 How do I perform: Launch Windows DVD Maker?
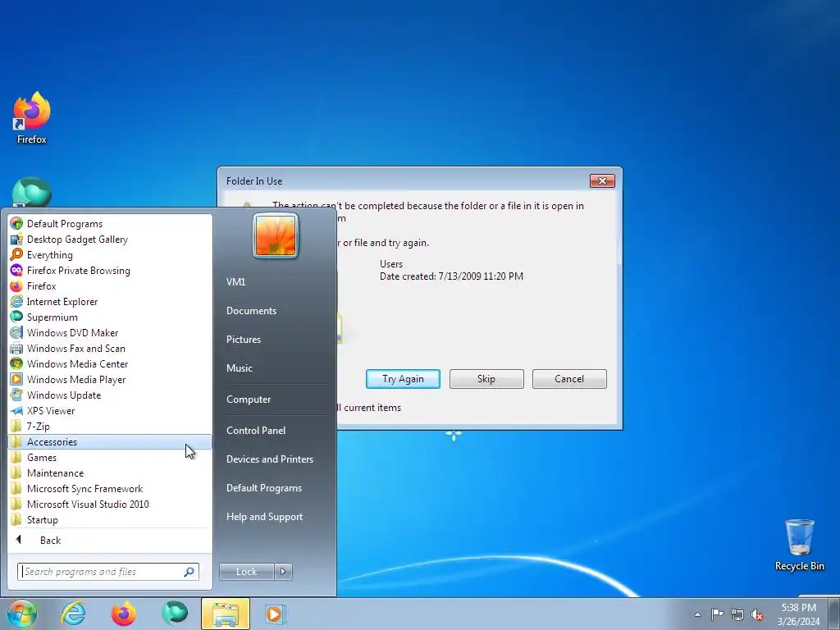tap(110, 333)
